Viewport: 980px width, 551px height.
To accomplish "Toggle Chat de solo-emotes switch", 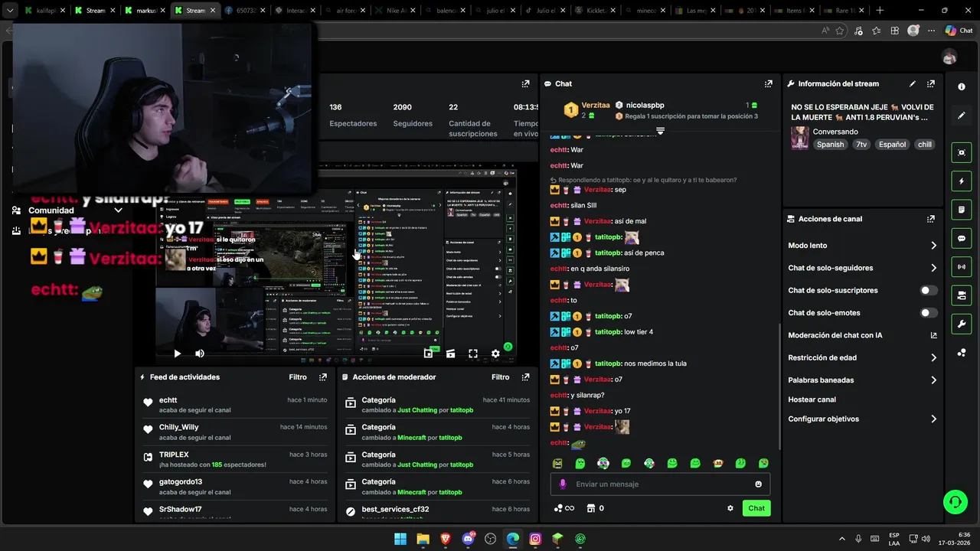I will point(929,313).
